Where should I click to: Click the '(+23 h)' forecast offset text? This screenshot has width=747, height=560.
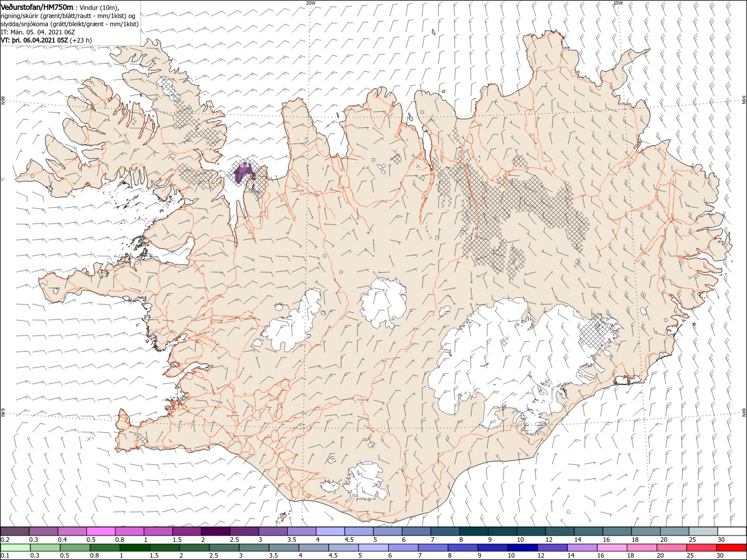[x=81, y=40]
